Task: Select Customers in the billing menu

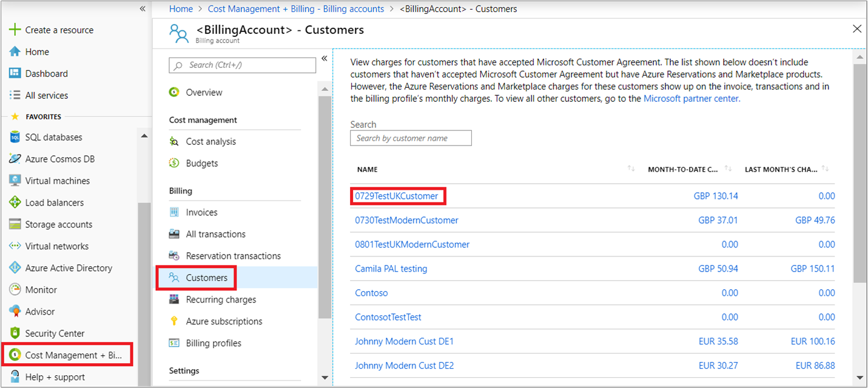Action: (206, 278)
